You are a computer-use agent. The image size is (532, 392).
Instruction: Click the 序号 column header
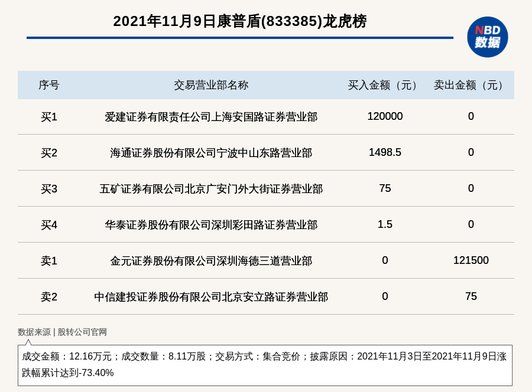[49, 85]
